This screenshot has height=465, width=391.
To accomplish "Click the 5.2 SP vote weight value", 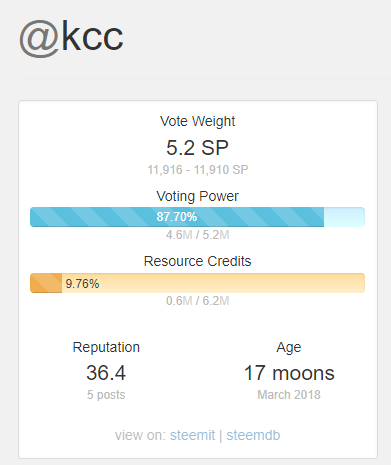I will coord(197,148).
